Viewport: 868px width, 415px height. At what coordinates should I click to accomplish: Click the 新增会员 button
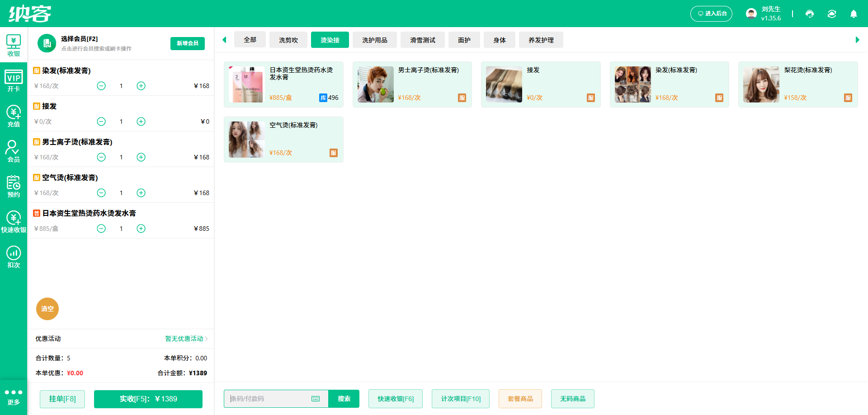(x=188, y=43)
